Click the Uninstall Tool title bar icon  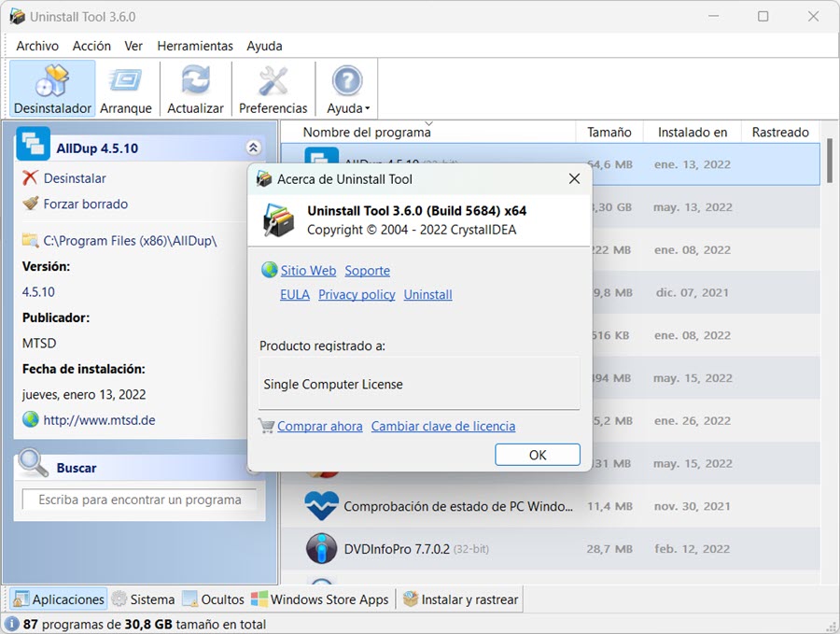[17, 16]
